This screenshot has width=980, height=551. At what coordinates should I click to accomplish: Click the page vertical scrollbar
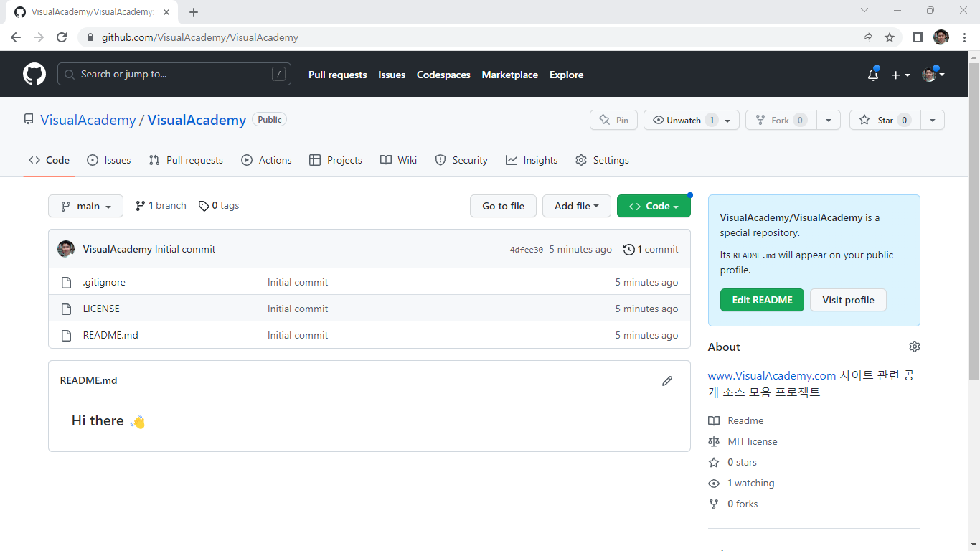pyautogui.click(x=974, y=215)
